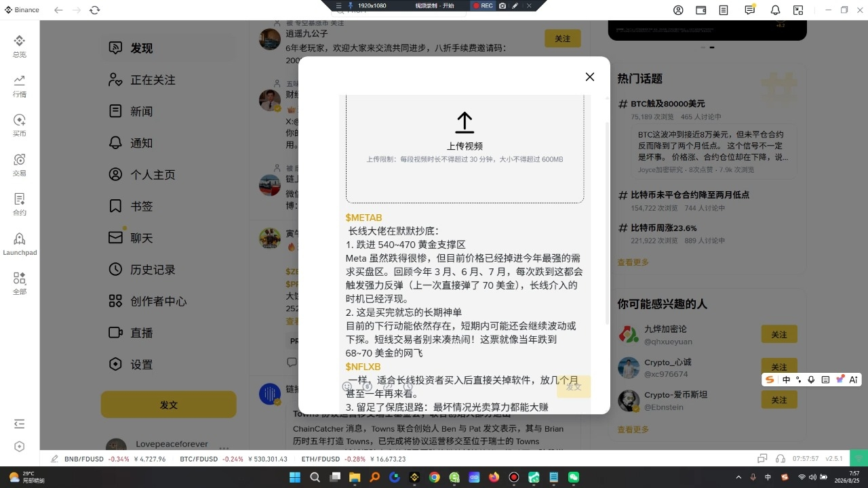Open the user profile icon in header

point(679,10)
